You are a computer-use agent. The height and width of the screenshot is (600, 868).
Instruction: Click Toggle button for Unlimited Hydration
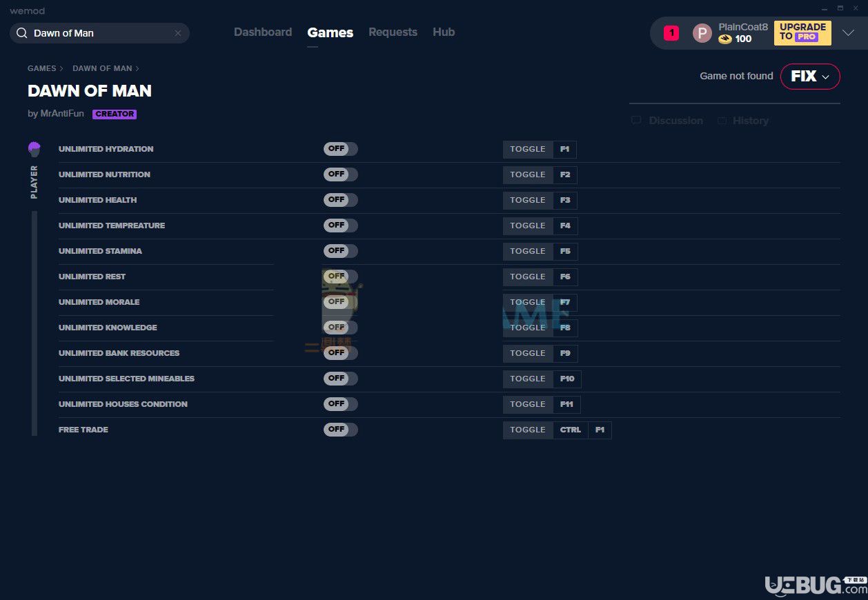pos(528,150)
